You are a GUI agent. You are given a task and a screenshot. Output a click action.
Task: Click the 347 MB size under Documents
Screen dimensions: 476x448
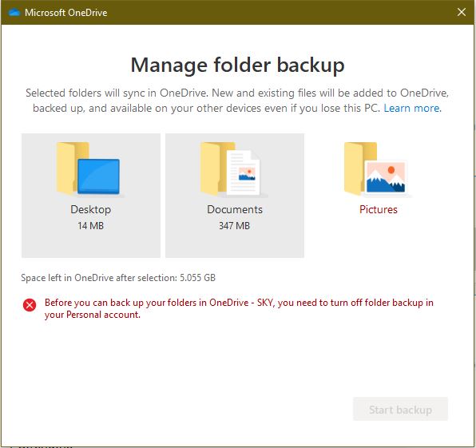point(234,225)
